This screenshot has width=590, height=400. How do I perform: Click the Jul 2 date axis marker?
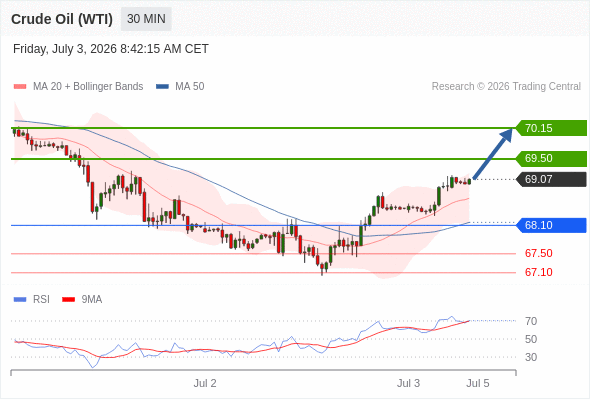pos(205,383)
